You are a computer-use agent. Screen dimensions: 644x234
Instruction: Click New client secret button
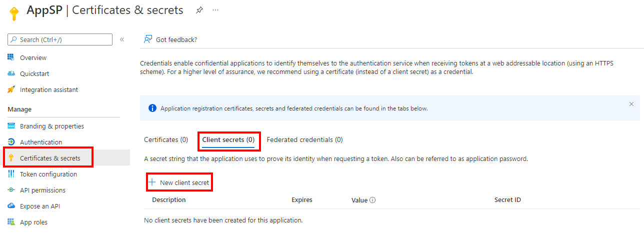pos(179,182)
